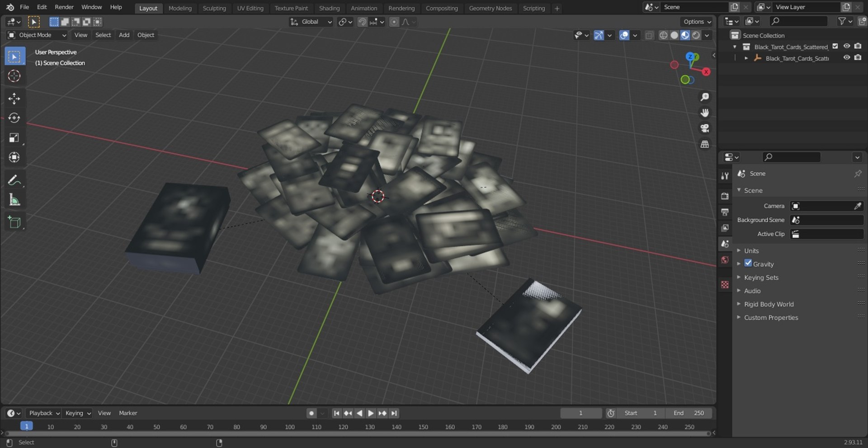Click the zoom magnifier viewport icon
868x448 pixels.
pos(704,97)
